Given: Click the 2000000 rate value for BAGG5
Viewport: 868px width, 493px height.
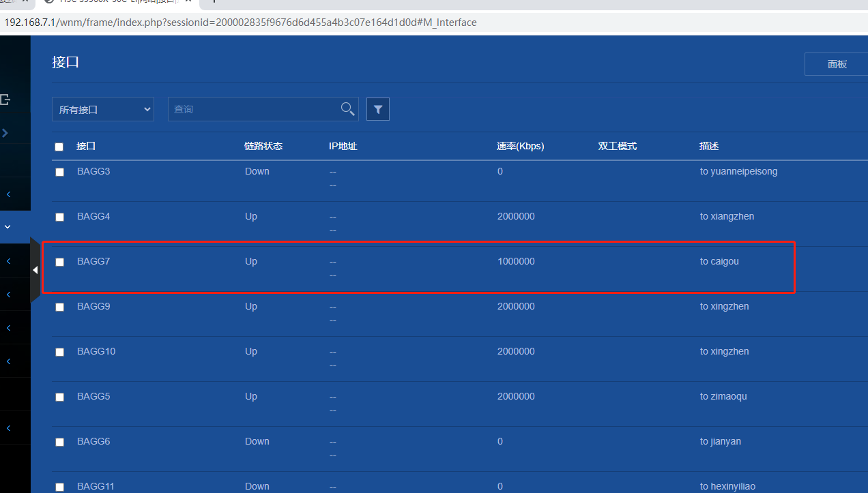Looking at the screenshot, I should click(516, 396).
